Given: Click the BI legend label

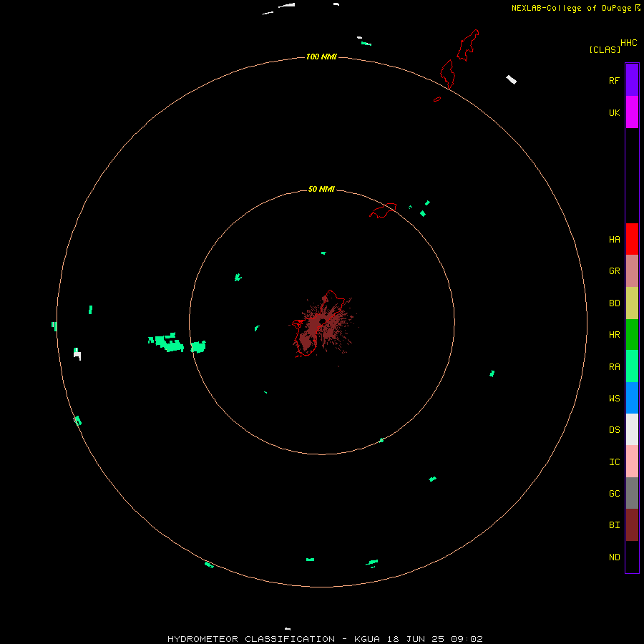Looking at the screenshot, I should pyautogui.click(x=615, y=525).
